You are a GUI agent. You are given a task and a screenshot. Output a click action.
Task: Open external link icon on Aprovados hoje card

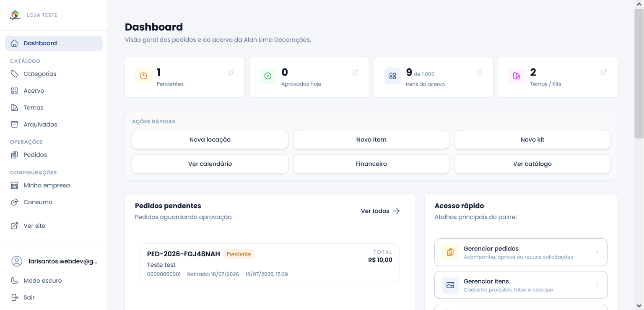point(355,72)
